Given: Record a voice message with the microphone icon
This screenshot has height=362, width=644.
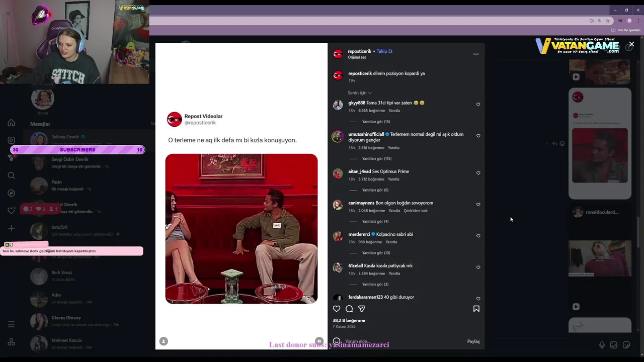Looking at the screenshot, I should point(602,345).
